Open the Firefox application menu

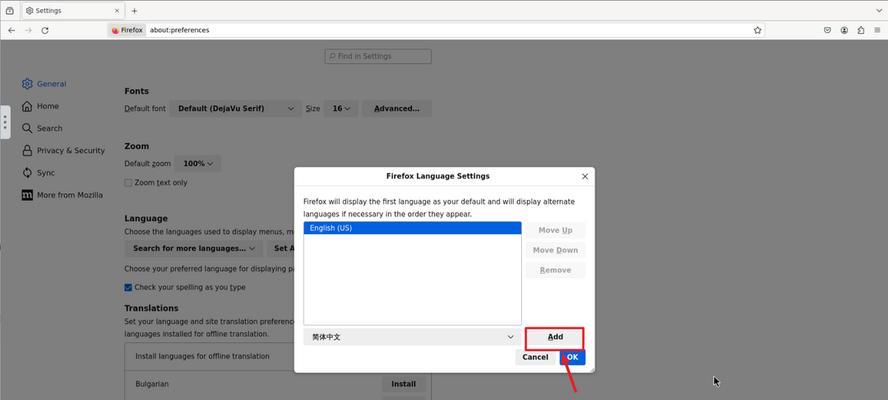(877, 30)
